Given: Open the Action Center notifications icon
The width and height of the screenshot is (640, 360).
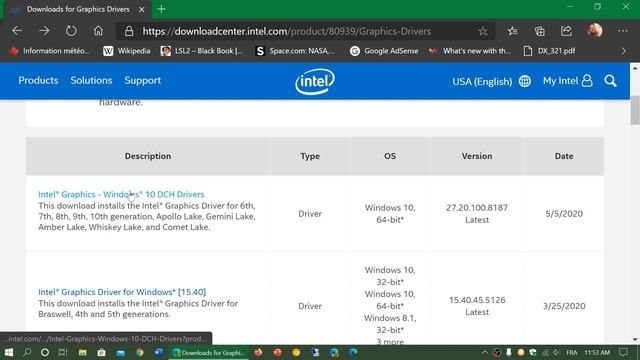Looking at the screenshot, I should coord(624,352).
